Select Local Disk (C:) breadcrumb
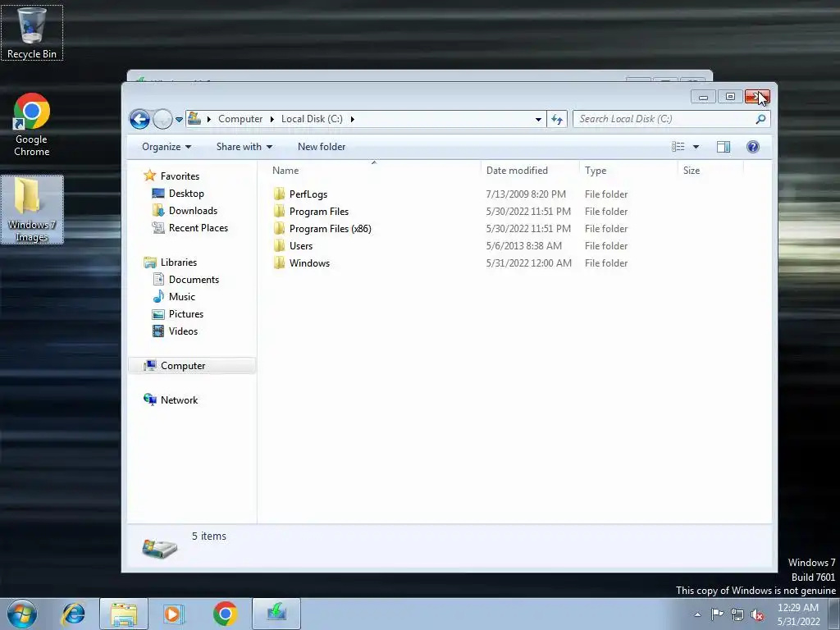Viewport: 840px width, 630px height. pos(312,119)
